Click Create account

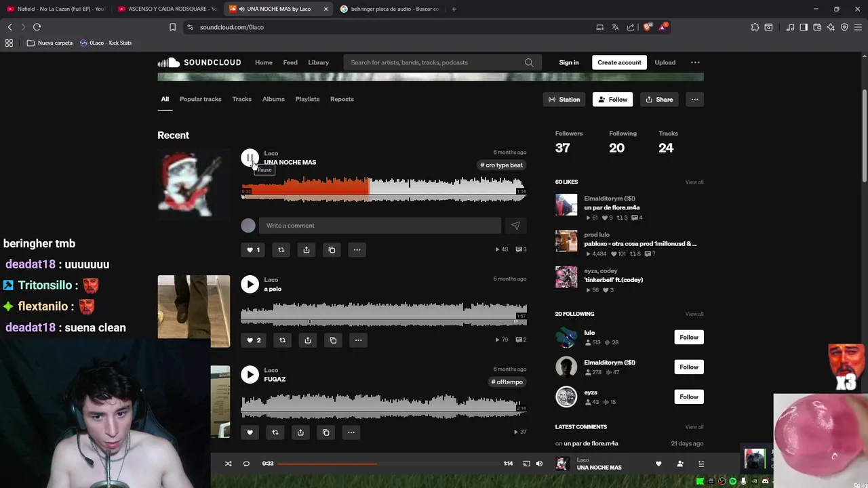point(619,62)
